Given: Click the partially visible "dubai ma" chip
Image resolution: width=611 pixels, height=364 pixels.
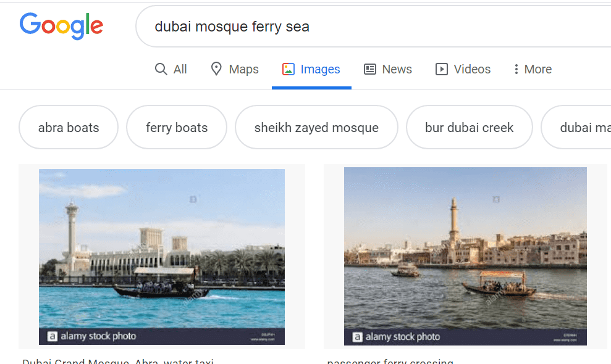Looking at the screenshot, I should (581, 128).
